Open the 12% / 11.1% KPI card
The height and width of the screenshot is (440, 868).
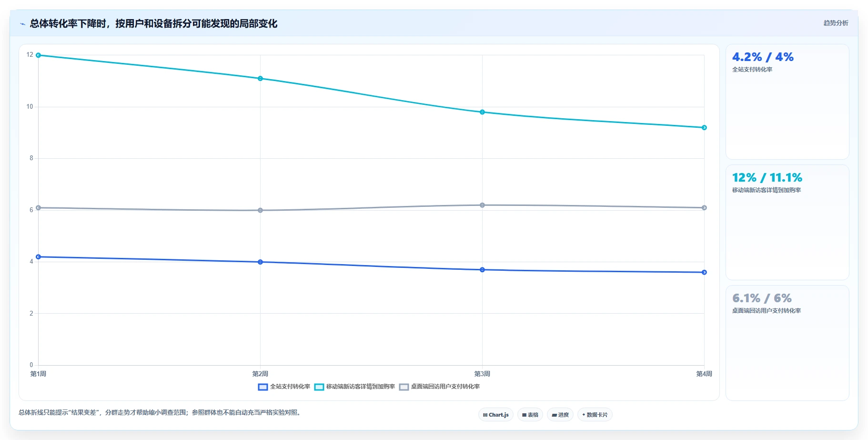pos(787,223)
